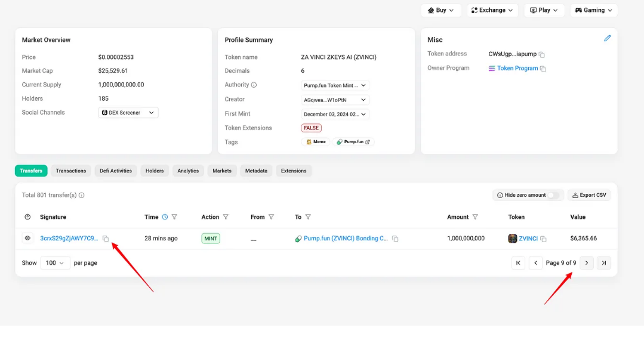
Task: Expand the Creator address dropdown
Action: tap(335, 100)
